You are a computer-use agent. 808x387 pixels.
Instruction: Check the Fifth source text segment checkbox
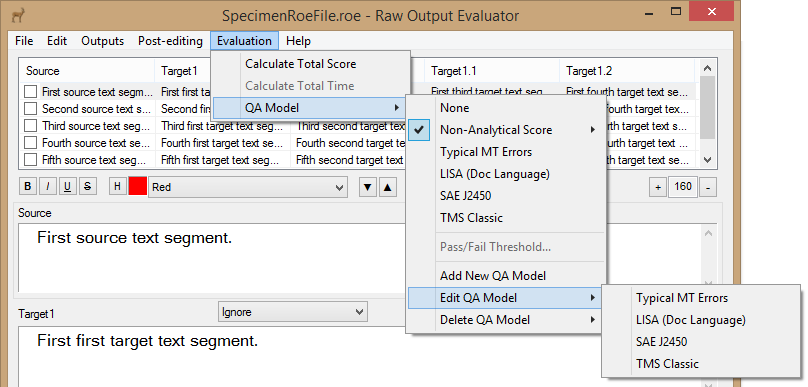tap(30, 160)
